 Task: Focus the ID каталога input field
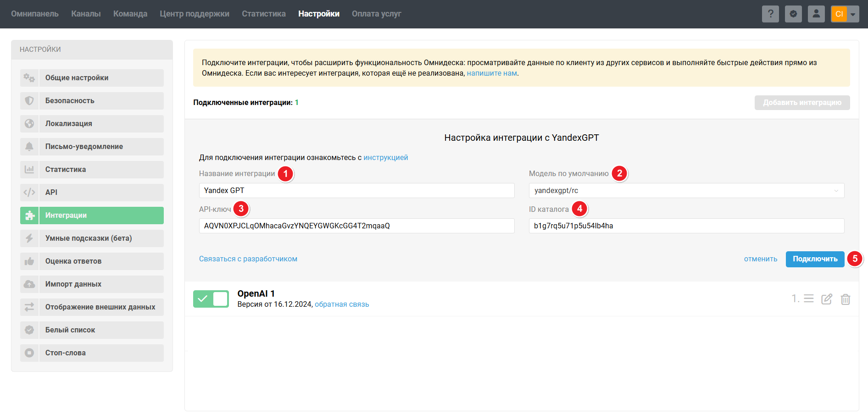(686, 226)
